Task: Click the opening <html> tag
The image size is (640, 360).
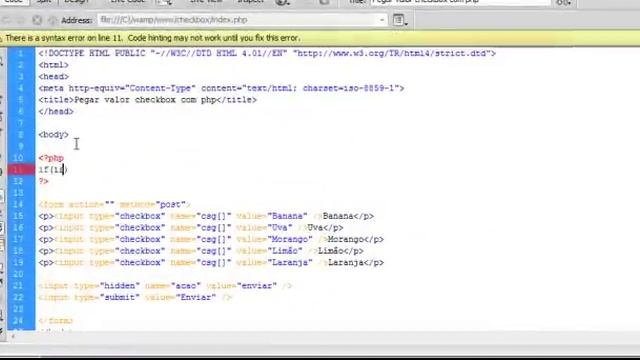Action: 53,65
